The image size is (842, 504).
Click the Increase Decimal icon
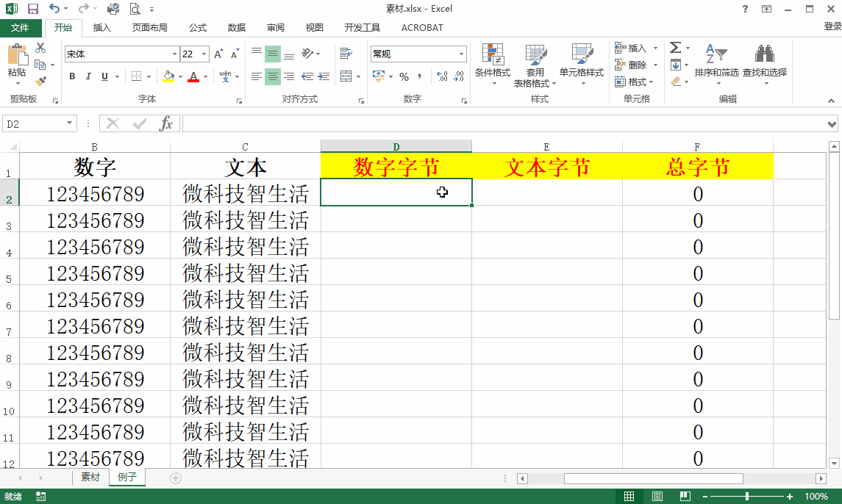pyautogui.click(x=442, y=76)
